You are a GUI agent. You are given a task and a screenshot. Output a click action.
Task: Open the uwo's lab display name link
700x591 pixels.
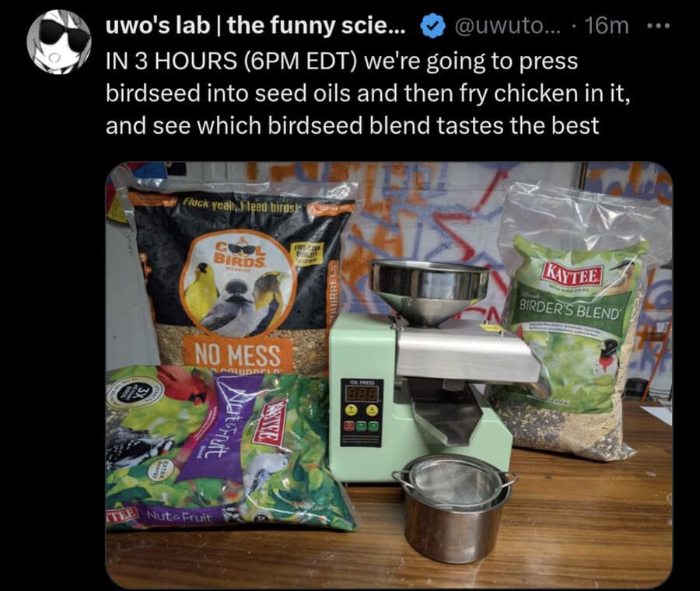(x=256, y=26)
